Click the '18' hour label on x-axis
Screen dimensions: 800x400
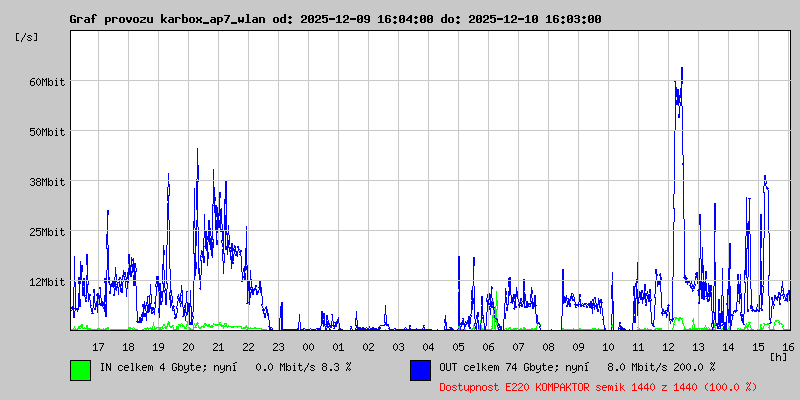point(129,347)
